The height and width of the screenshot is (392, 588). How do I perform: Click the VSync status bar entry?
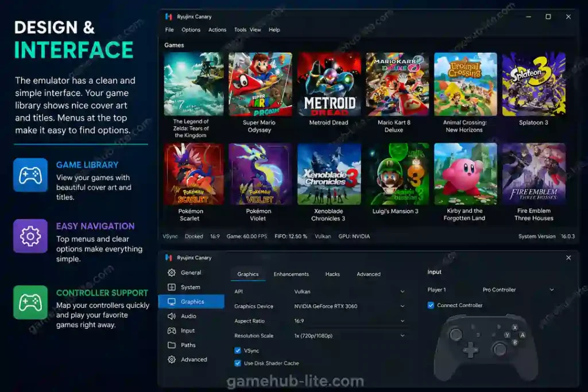170,236
